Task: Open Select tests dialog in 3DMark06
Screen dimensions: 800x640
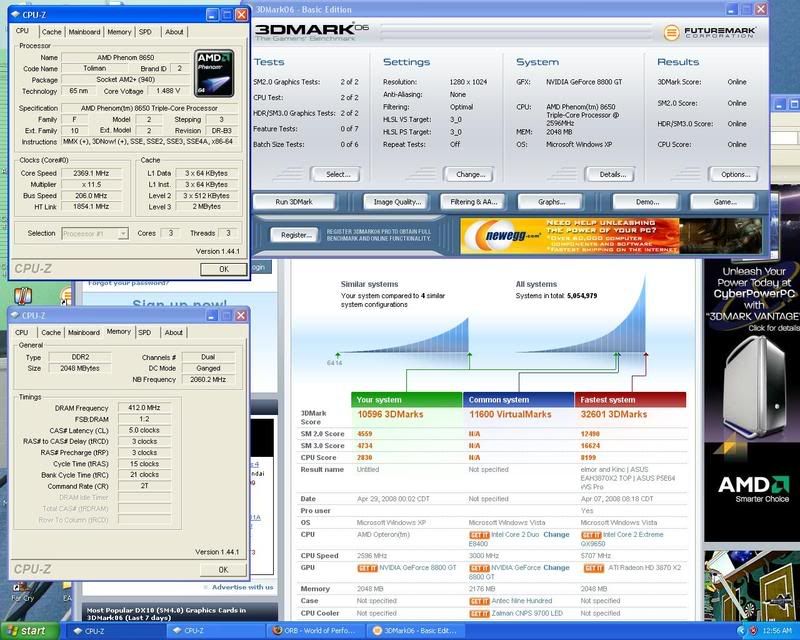Action: 337,174
